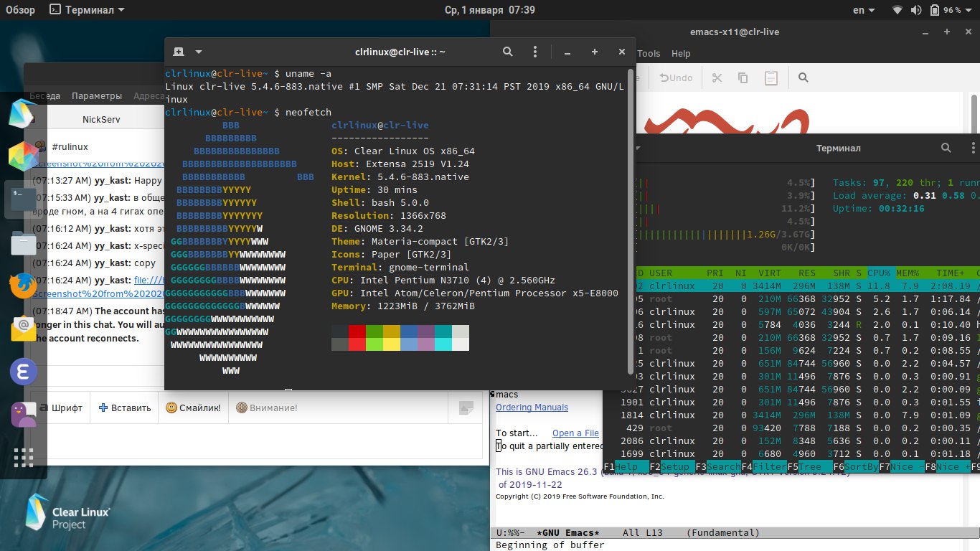Expand tab dropdown arrow in front terminal
Image resolution: width=980 pixels, height=551 pixels.
click(x=199, y=52)
